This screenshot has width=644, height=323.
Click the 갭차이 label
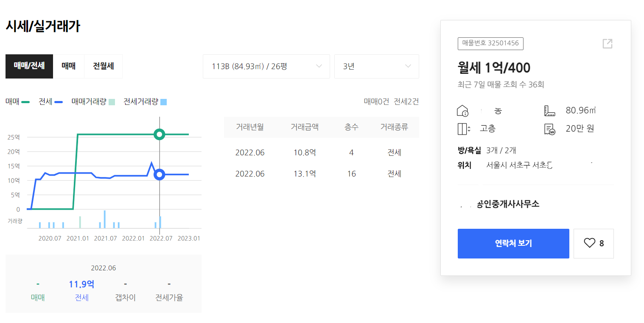tap(126, 298)
